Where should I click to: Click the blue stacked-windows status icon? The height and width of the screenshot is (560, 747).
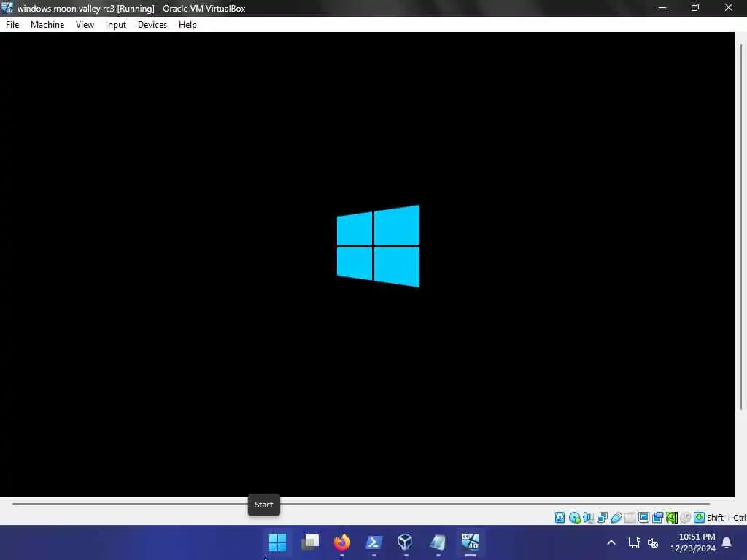(x=658, y=517)
